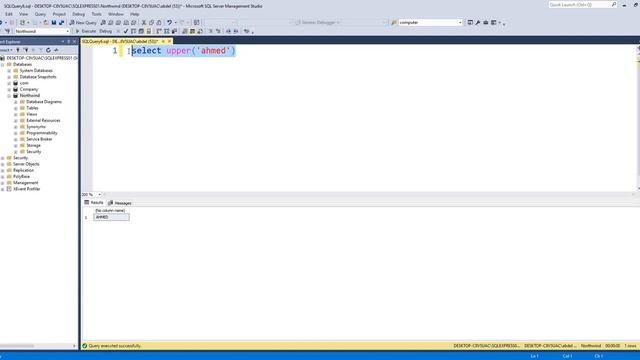Open the computer find combo box dropdown

tap(460, 22)
